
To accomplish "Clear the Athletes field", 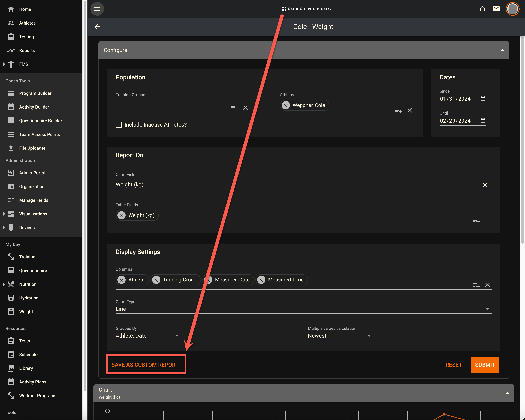I will [x=410, y=111].
